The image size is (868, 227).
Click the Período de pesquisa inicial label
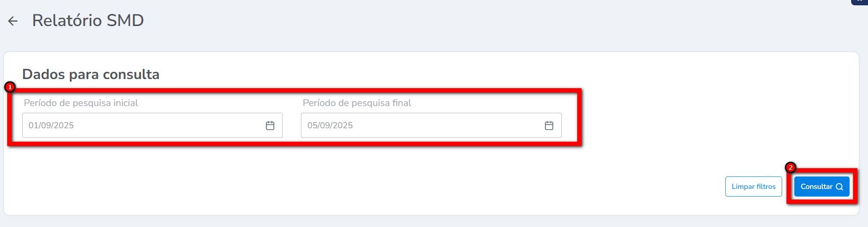point(81,103)
